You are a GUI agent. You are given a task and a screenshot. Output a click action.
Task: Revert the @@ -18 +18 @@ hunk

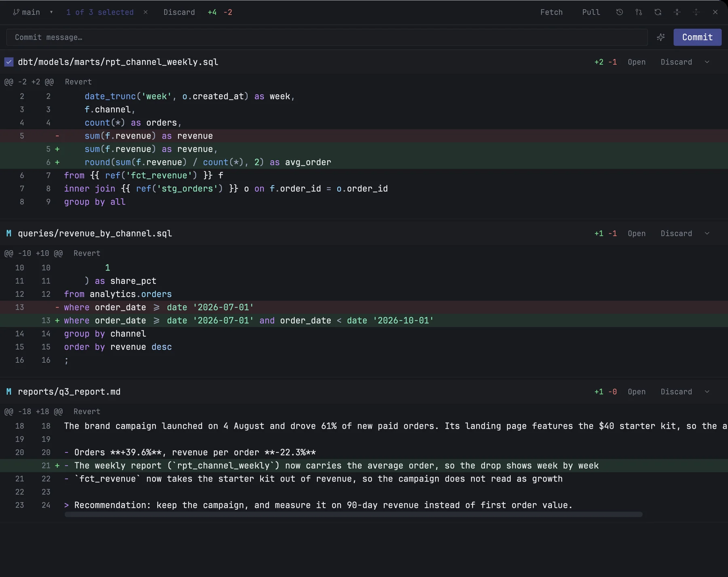pyautogui.click(x=87, y=411)
